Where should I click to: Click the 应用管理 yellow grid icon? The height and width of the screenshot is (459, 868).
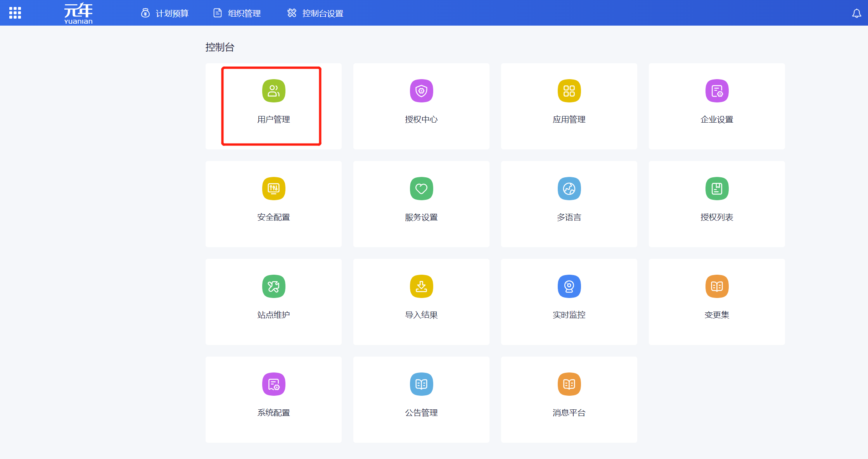569,91
